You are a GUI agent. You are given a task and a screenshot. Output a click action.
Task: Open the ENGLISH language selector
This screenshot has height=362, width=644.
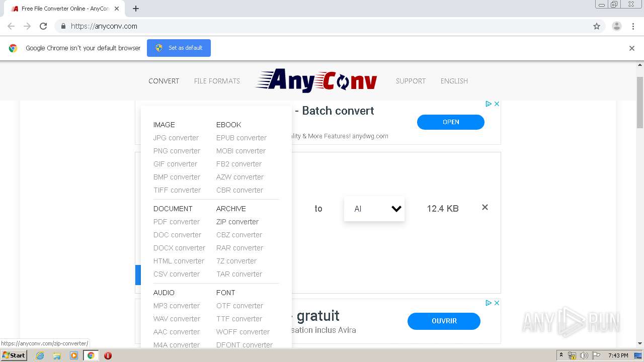pyautogui.click(x=454, y=81)
